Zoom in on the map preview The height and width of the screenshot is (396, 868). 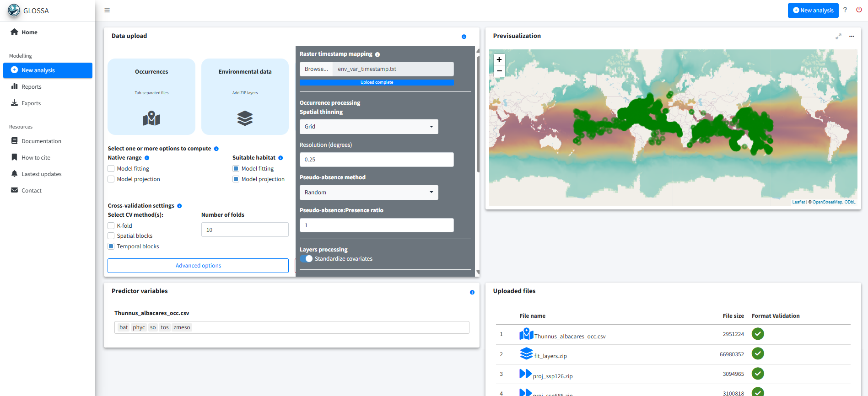click(x=499, y=59)
